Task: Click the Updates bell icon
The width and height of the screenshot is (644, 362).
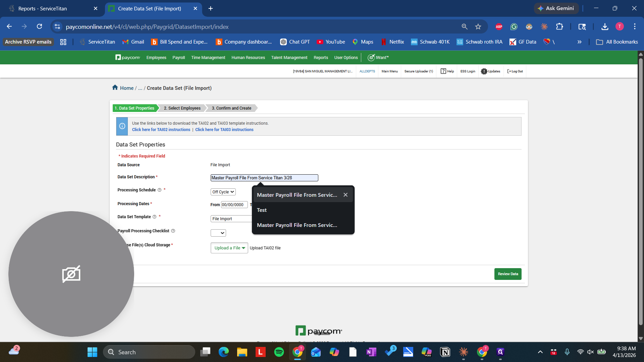Action: (484, 71)
